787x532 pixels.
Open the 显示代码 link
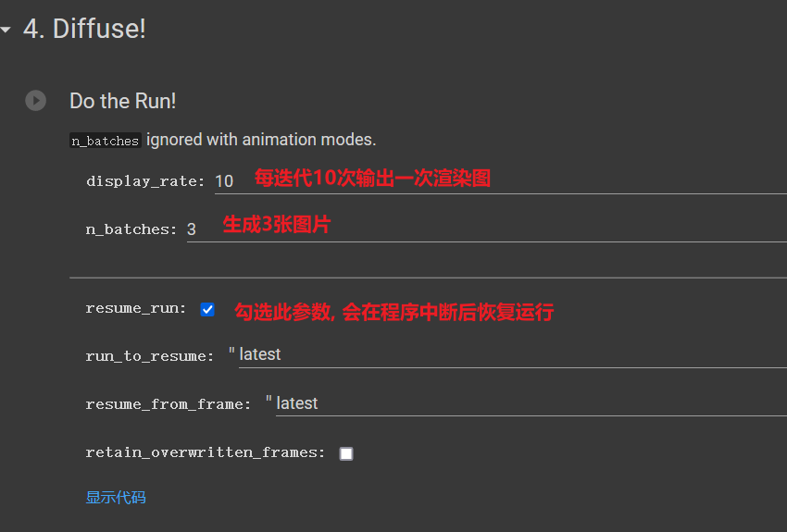(x=116, y=498)
